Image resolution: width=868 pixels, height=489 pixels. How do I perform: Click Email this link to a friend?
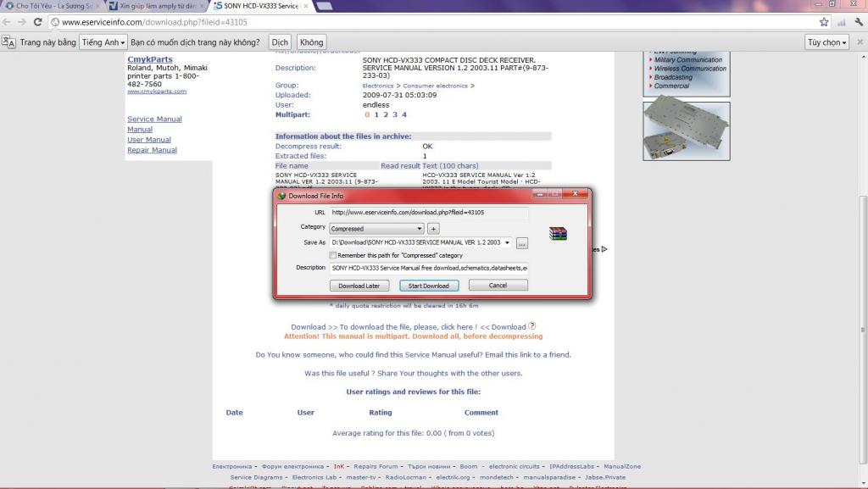(527, 354)
